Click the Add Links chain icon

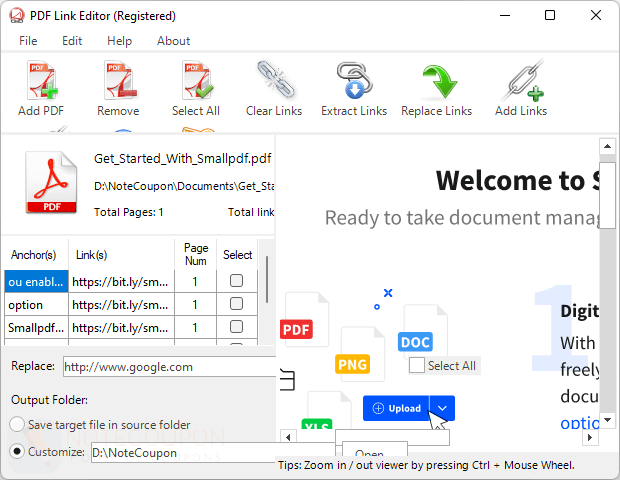point(522,80)
